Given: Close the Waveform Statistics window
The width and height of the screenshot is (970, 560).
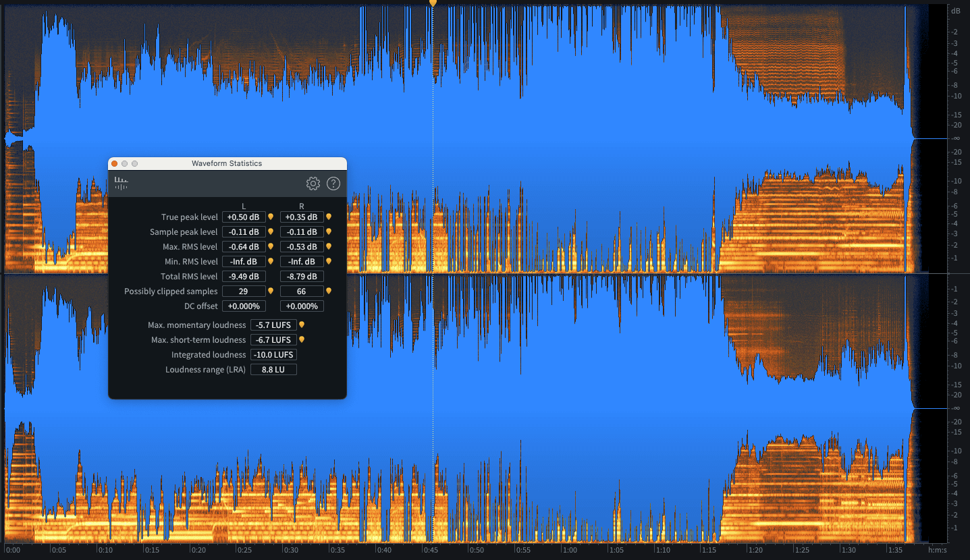Looking at the screenshot, I should click(x=115, y=163).
